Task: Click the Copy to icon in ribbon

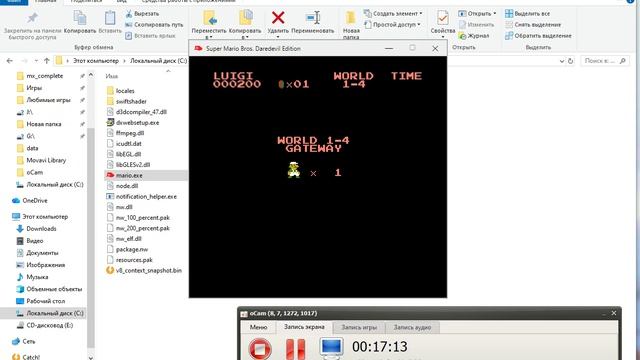Action: (x=245, y=18)
